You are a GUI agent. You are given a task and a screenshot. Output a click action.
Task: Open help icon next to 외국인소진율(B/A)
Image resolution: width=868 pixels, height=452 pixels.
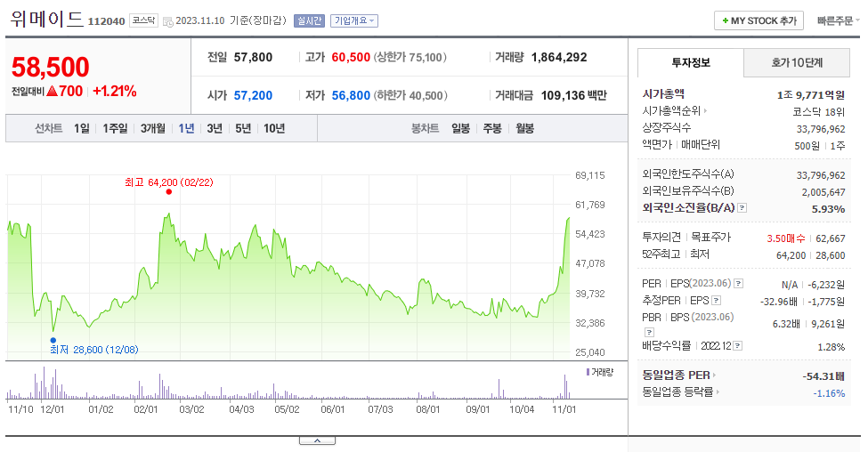pos(742,208)
